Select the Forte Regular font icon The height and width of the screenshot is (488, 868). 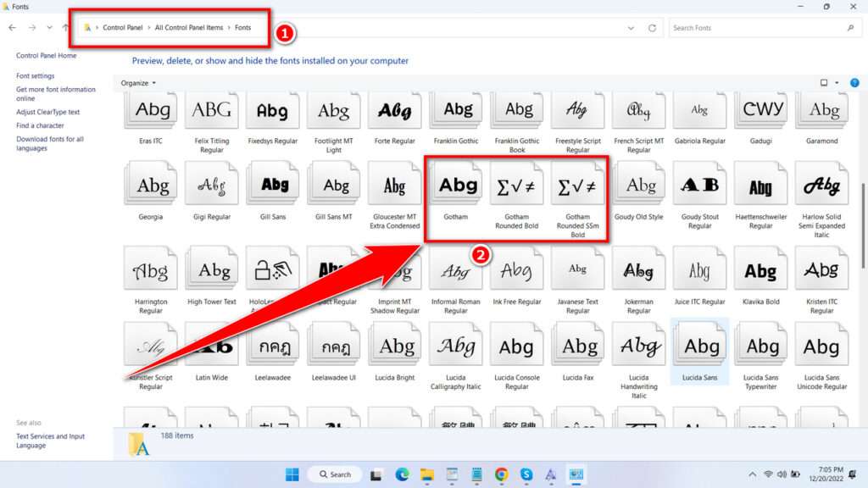395,111
